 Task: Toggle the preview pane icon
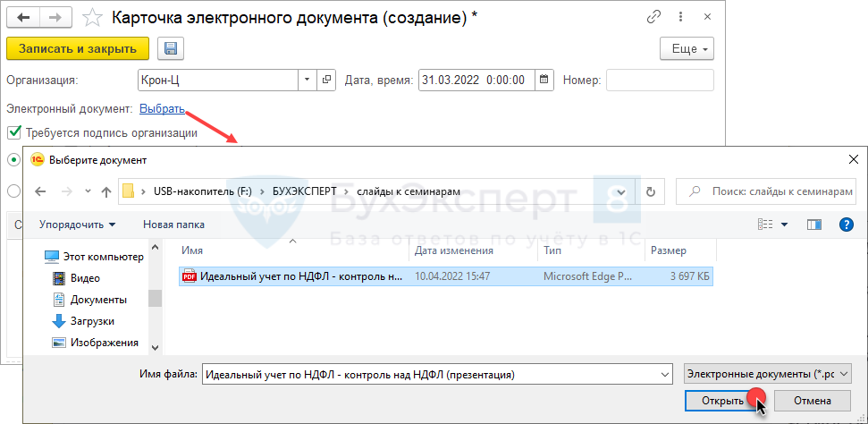pos(814,225)
